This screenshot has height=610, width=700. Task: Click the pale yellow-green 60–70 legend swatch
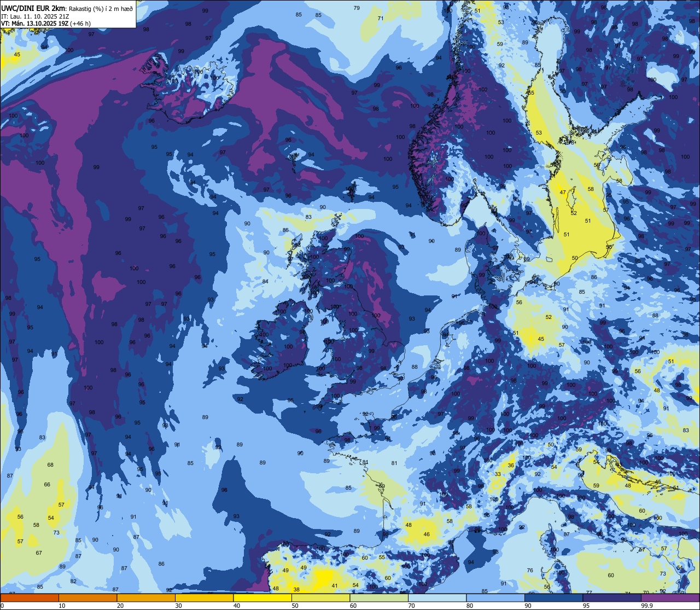tap(379, 597)
